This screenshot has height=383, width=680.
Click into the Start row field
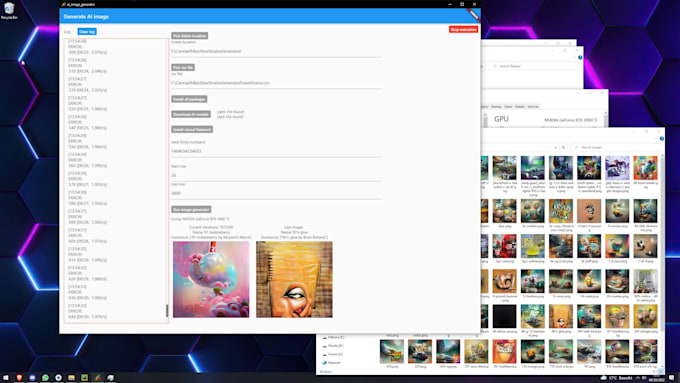[276, 175]
